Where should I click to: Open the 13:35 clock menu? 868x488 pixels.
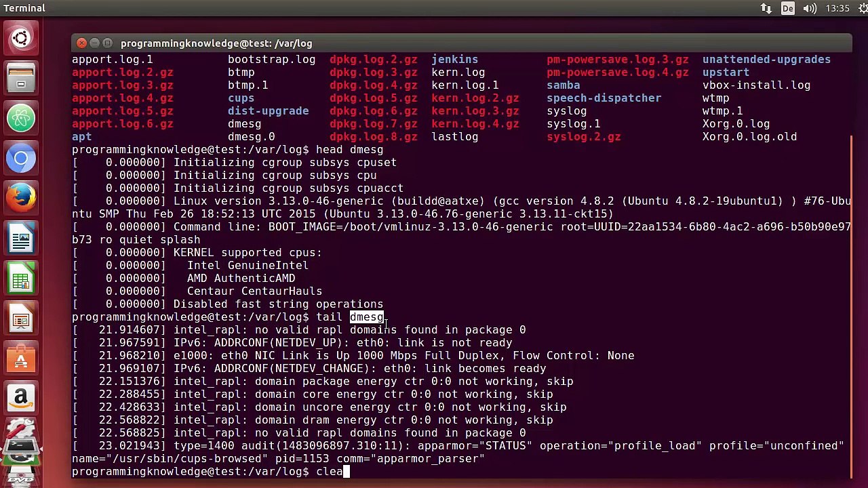point(837,8)
